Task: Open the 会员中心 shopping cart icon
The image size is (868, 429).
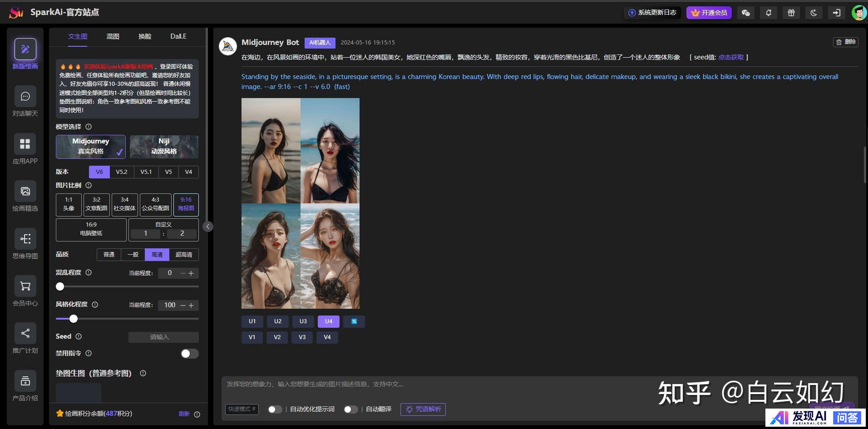Action: click(25, 286)
